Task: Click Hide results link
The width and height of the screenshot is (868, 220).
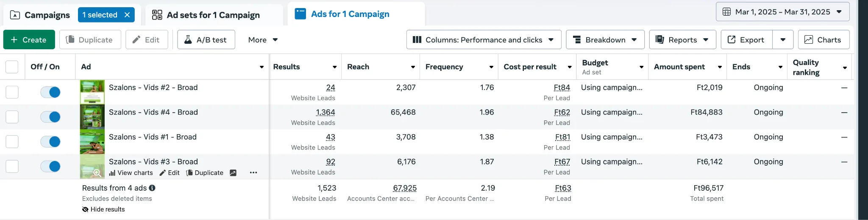Action: [x=103, y=209]
